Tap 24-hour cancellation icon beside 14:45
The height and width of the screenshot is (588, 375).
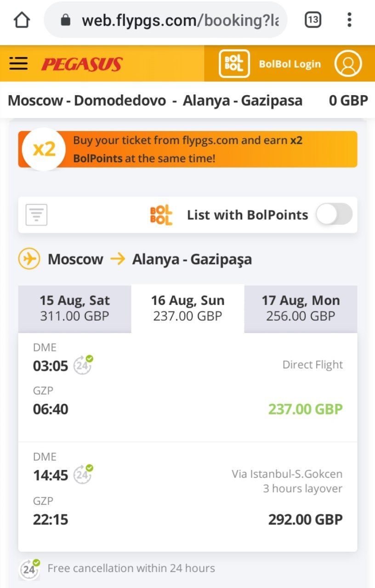tap(83, 474)
